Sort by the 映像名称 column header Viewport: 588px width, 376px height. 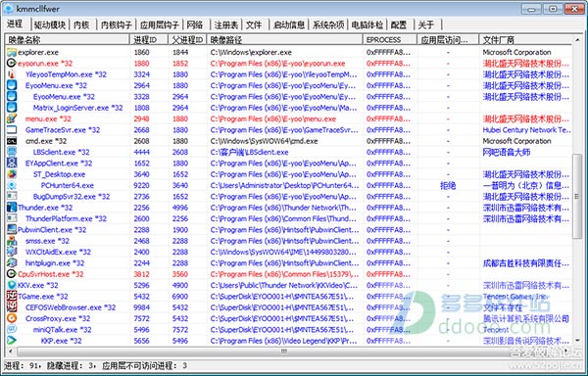68,40
